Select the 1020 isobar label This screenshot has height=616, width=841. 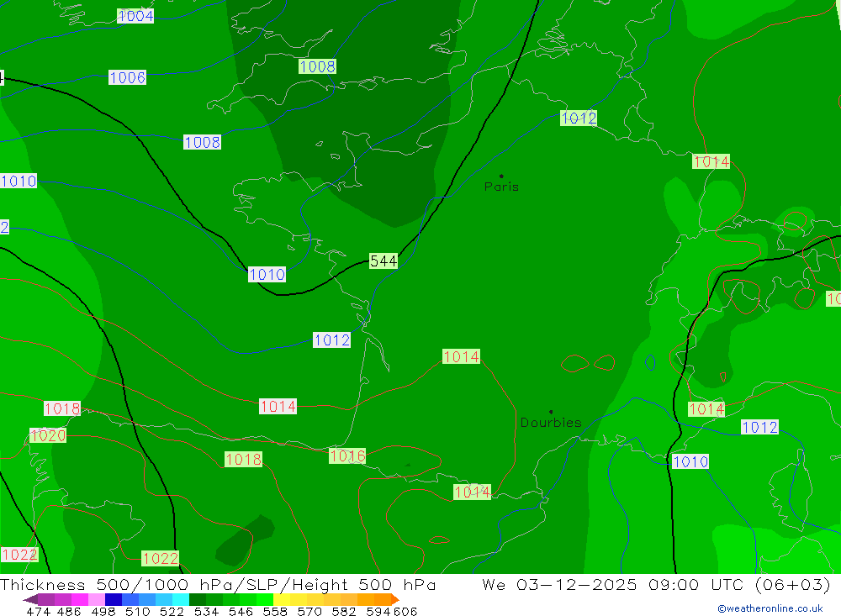coord(48,436)
